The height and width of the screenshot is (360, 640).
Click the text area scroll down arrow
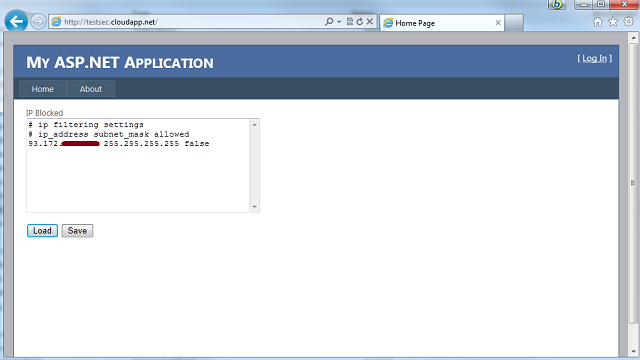[255, 207]
